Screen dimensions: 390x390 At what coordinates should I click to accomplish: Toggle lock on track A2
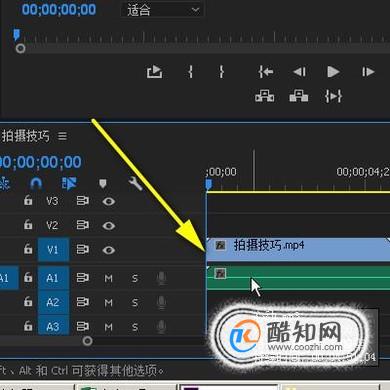coord(28,302)
